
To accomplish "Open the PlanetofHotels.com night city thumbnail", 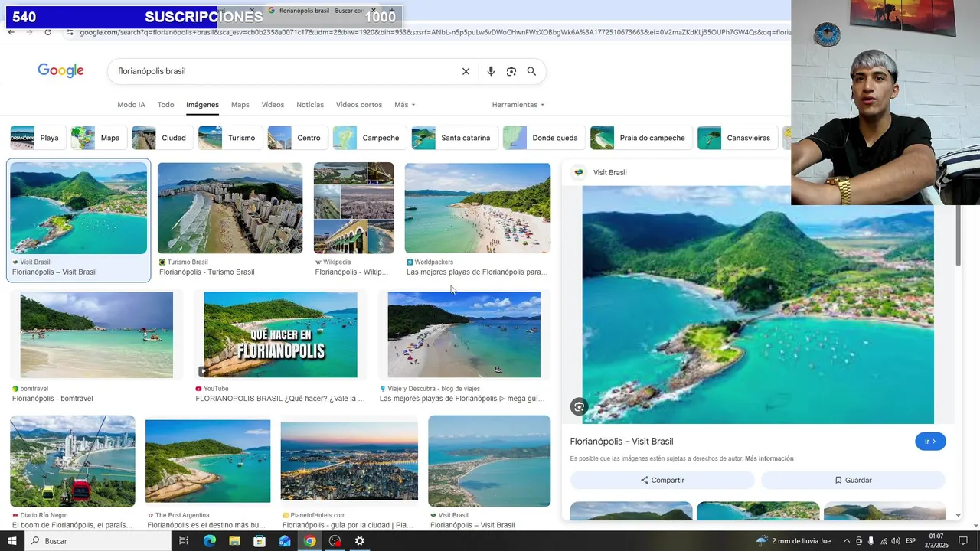I will click(x=349, y=461).
